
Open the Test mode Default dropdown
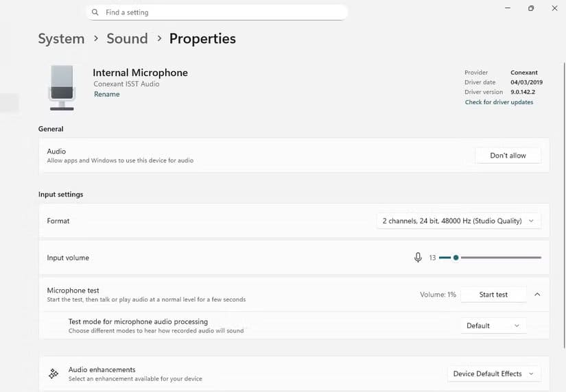point(493,326)
